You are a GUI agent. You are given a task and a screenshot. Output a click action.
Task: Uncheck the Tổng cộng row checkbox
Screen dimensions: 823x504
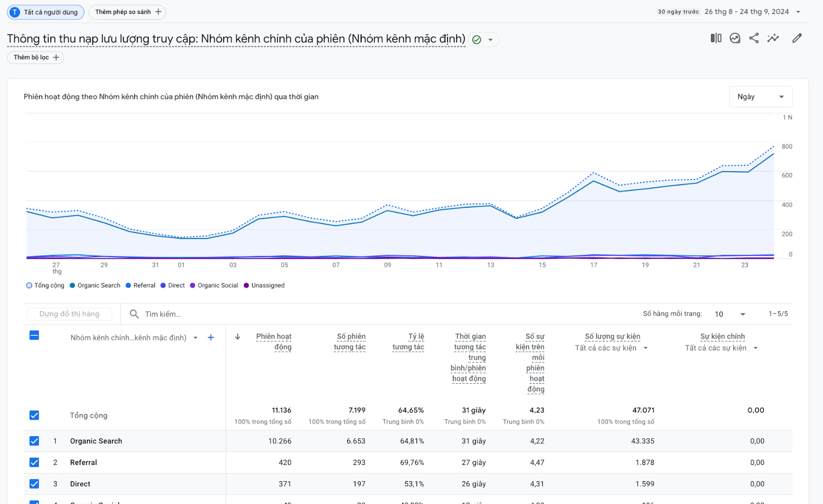(34, 415)
